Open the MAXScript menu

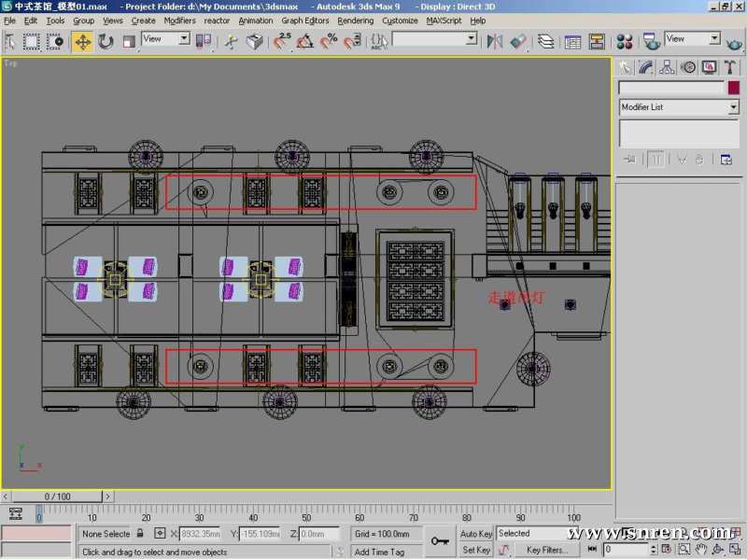tap(444, 21)
